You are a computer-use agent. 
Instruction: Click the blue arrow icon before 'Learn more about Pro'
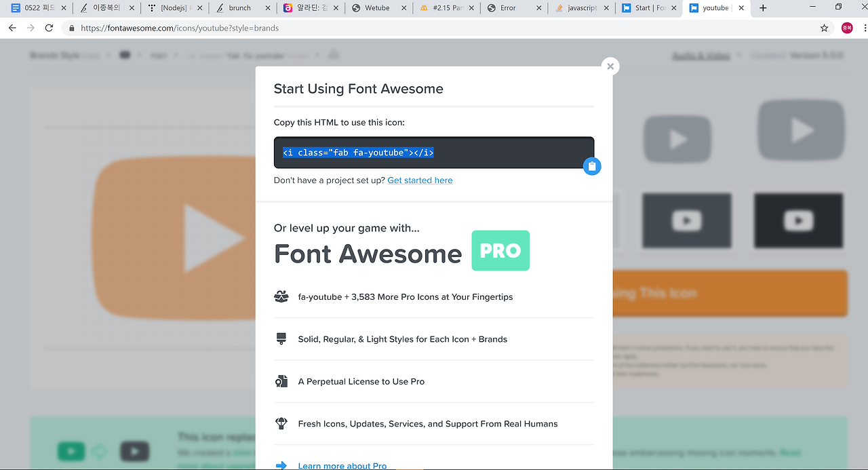(x=281, y=465)
